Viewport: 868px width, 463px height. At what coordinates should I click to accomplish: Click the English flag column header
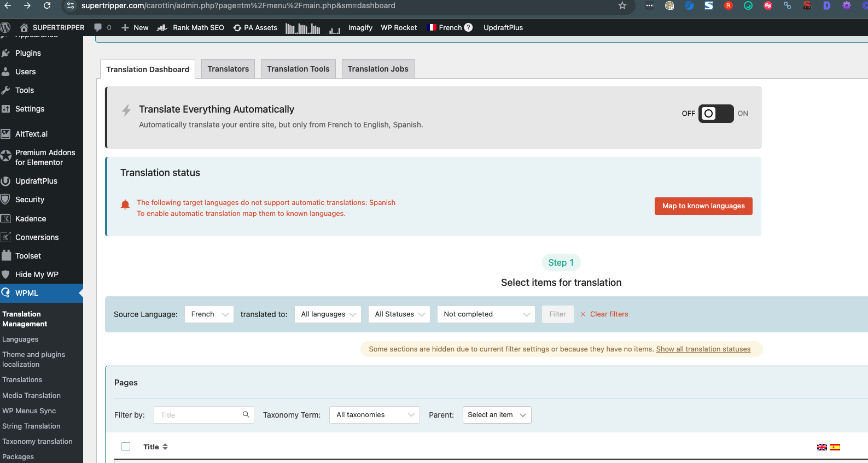822,447
